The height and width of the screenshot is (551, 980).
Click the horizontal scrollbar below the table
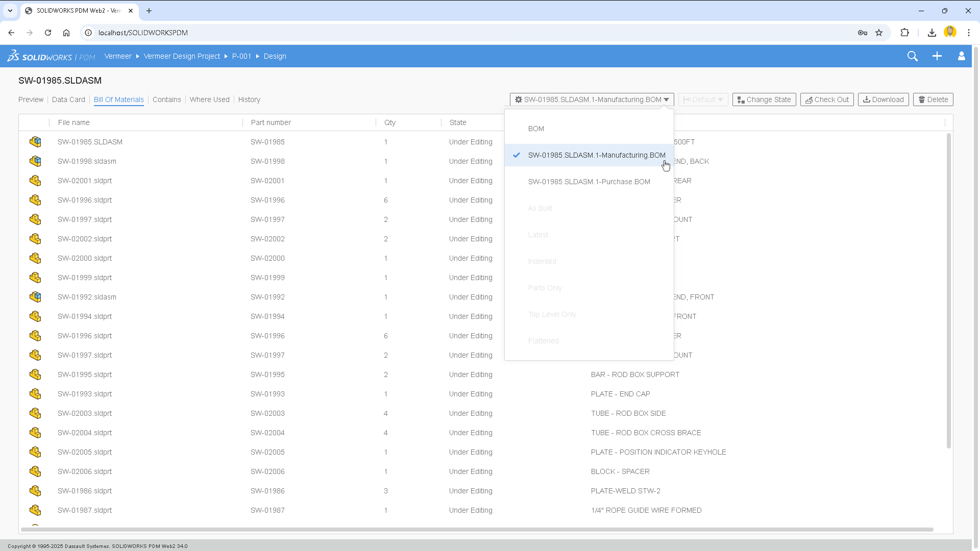[x=477, y=530]
